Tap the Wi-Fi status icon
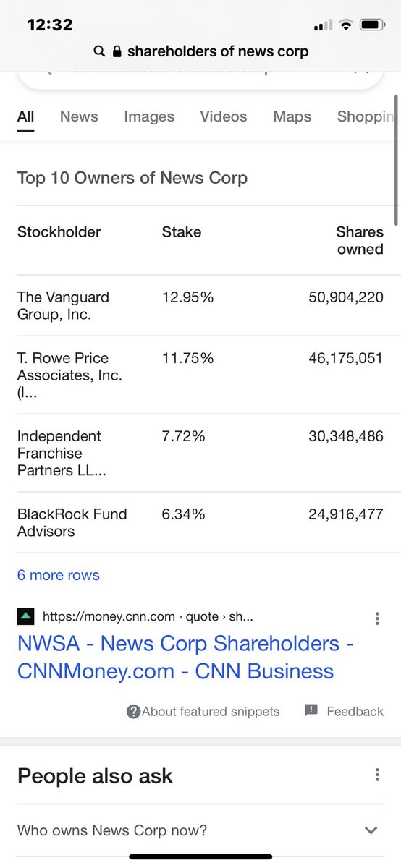Viewport: 401px width, 868px height. pos(345,25)
